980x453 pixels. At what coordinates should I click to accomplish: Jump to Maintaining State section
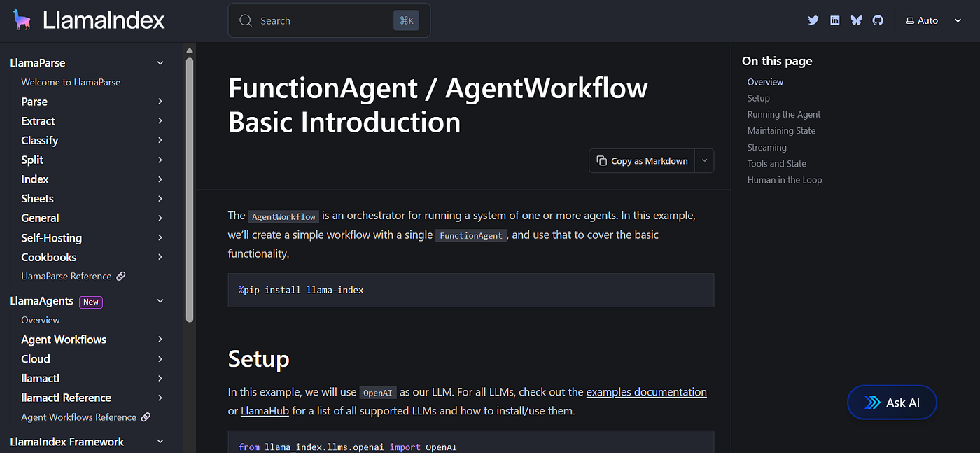coord(781,131)
